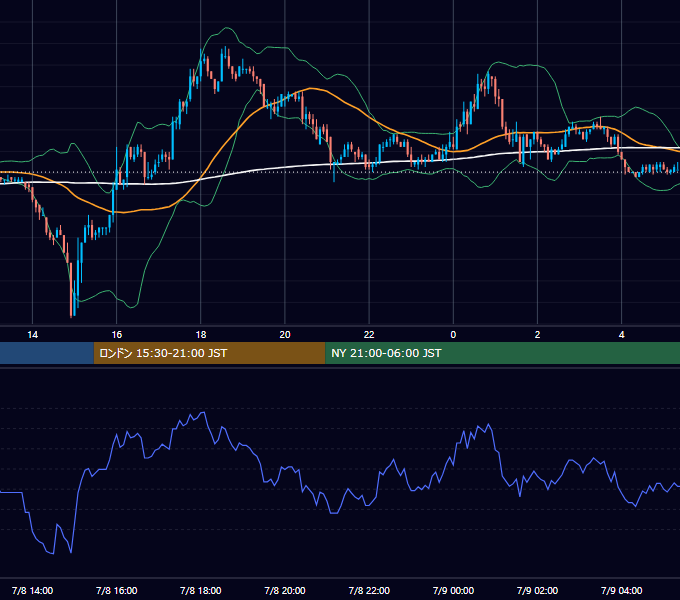
Task: Click the 7/8 14:00 label on the oscillator axis
Action: click(33, 590)
